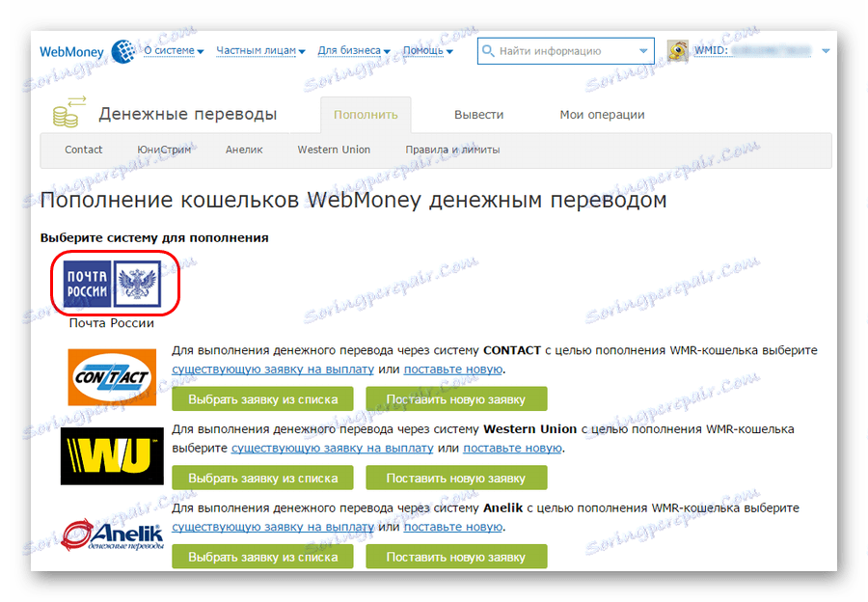Click the Денежные переводы section title
868x602 pixels.
[188, 114]
